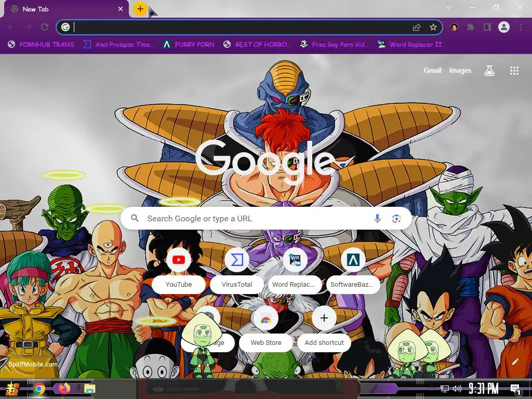Customize this page with the pencil icon
The image size is (532, 399).
(515, 362)
